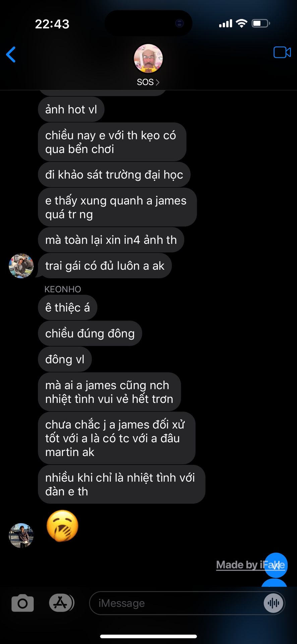Screen dimensions: 297x644
Task: Tap the yawning face emoji message
Action: [62, 526]
